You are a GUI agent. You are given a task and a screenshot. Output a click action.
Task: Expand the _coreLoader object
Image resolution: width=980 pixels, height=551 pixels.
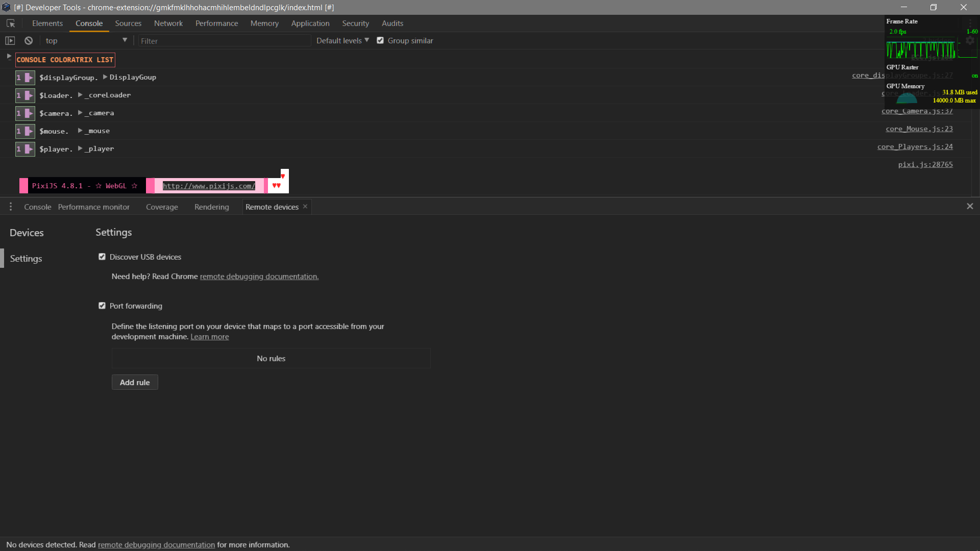point(80,95)
